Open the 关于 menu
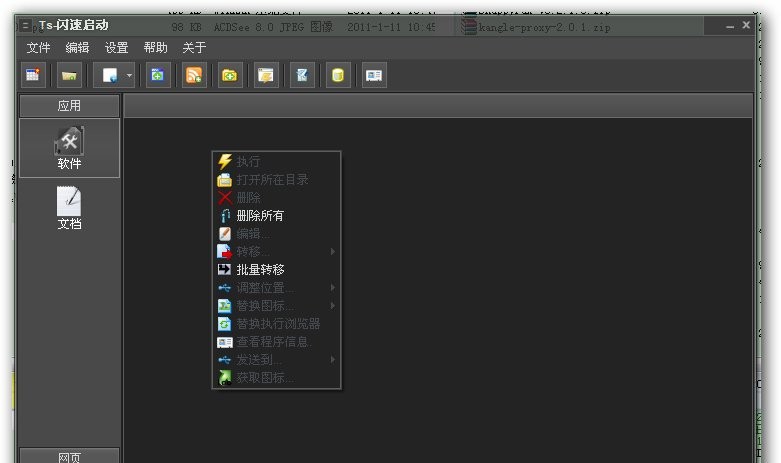 (x=194, y=48)
